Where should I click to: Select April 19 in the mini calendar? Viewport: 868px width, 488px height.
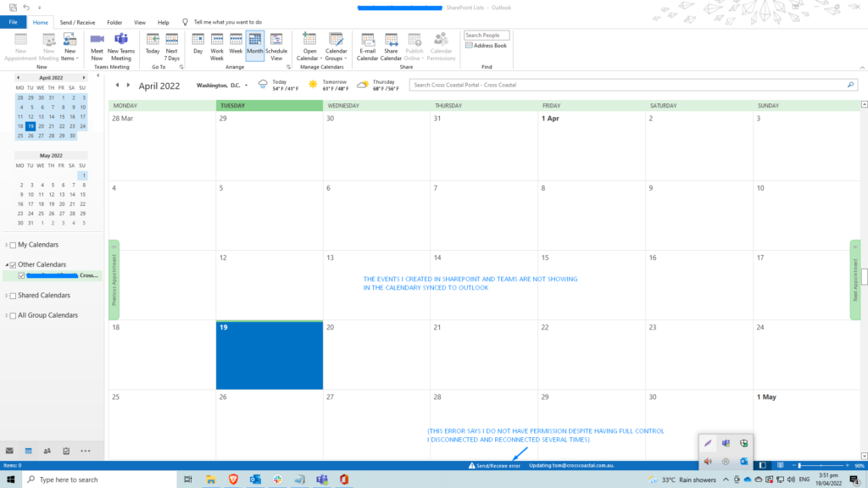click(31, 126)
